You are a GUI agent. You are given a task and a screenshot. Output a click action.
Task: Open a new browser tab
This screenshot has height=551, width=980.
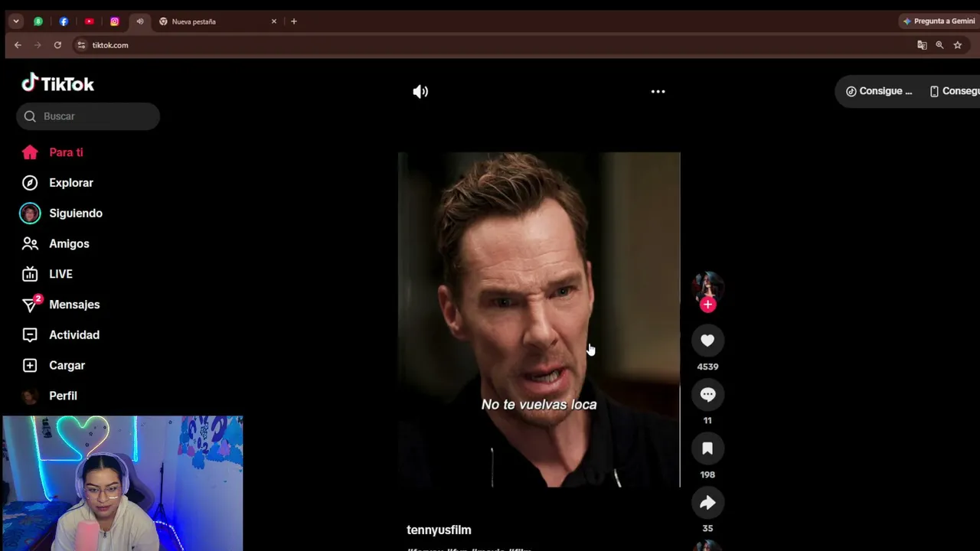(294, 21)
